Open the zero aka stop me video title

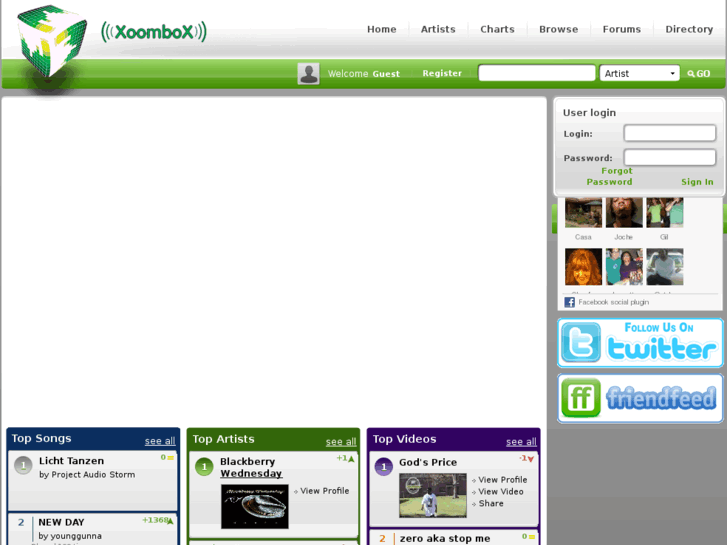[445, 539]
